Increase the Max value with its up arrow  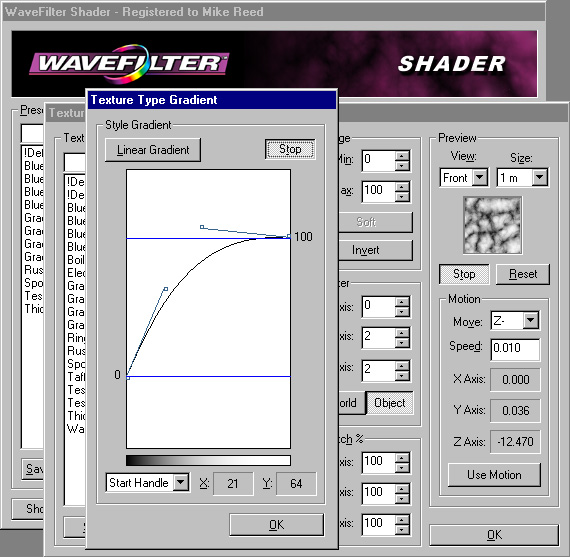[x=402, y=187]
